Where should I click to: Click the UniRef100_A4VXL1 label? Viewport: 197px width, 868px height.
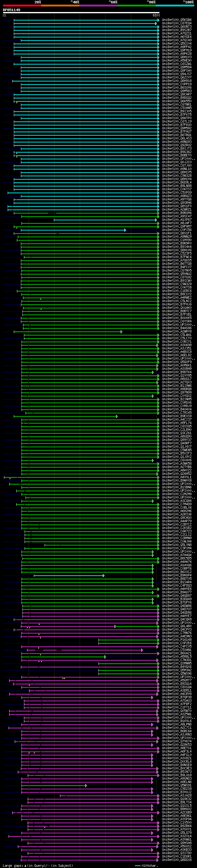(x=177, y=477)
